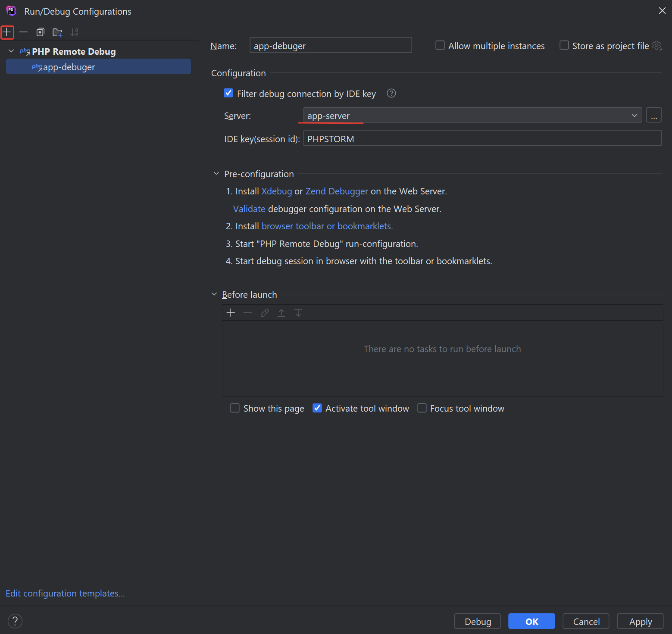The image size is (672, 634).
Task: Move the Before launch task up
Action: coord(281,313)
